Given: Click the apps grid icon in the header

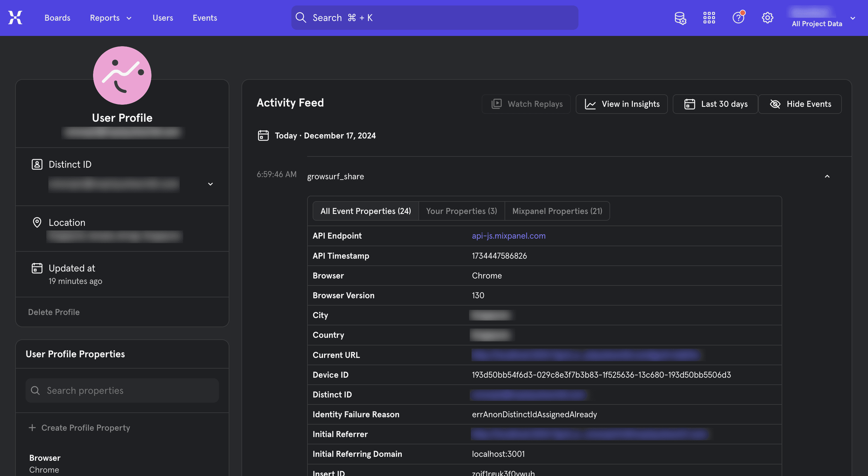Looking at the screenshot, I should tap(709, 18).
